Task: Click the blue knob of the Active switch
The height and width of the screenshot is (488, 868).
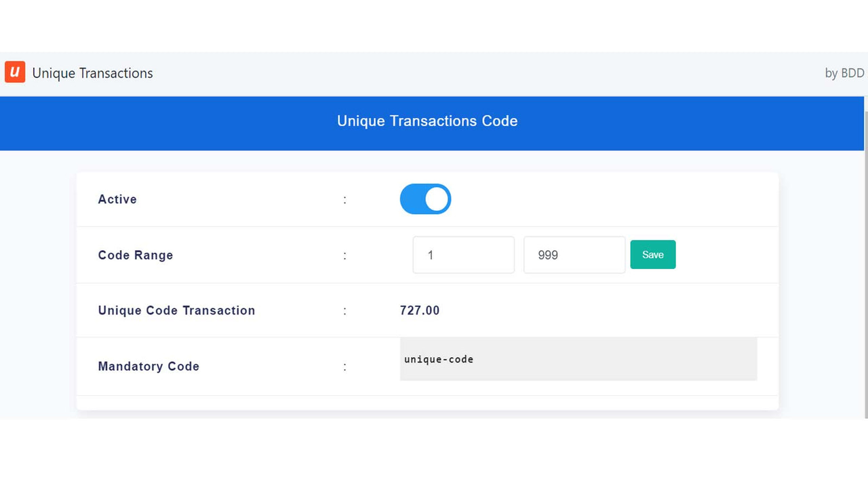Action: point(437,199)
